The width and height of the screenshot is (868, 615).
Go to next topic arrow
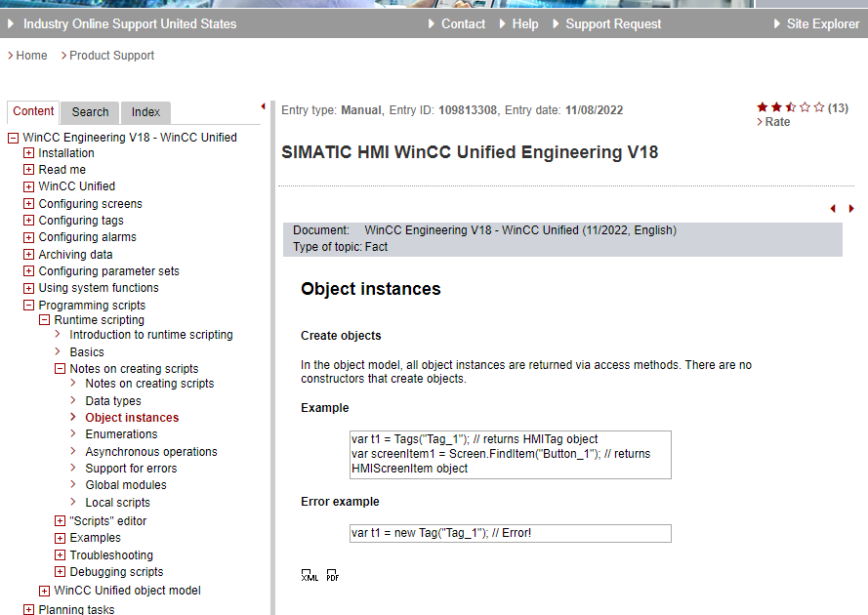pos(851,209)
